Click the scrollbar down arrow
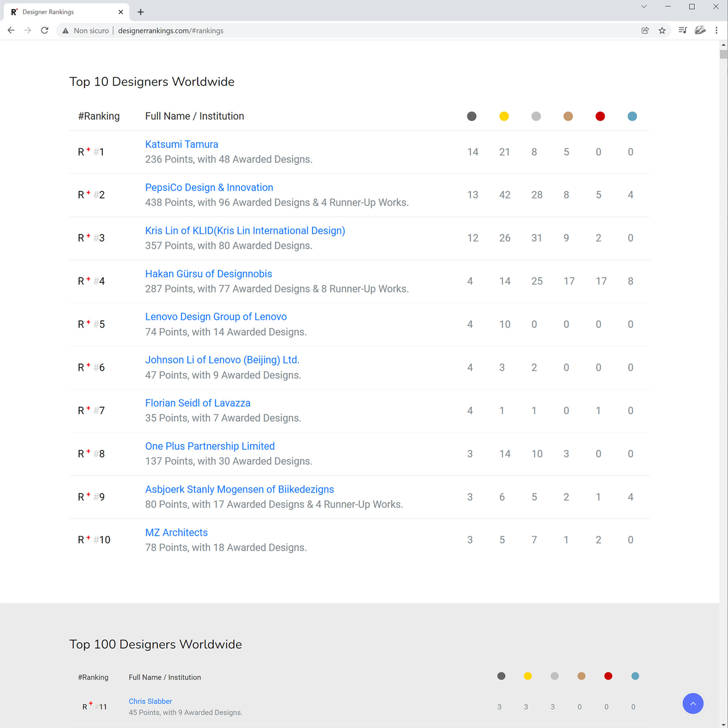 [x=723, y=724]
